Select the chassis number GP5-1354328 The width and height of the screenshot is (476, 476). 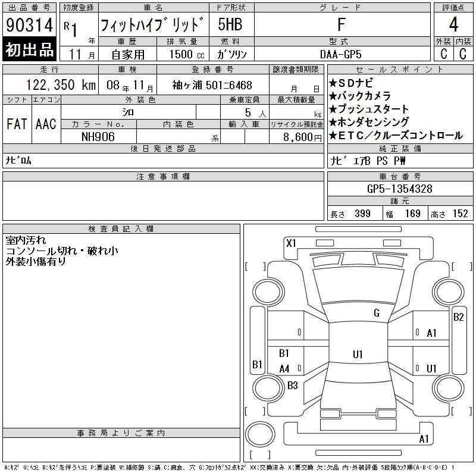(400, 189)
